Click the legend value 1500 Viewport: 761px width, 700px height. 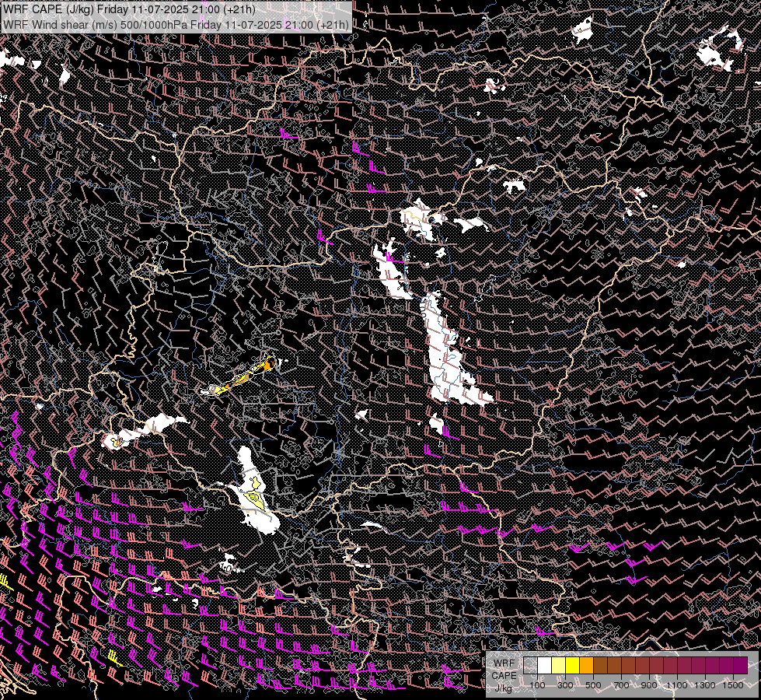point(733,685)
